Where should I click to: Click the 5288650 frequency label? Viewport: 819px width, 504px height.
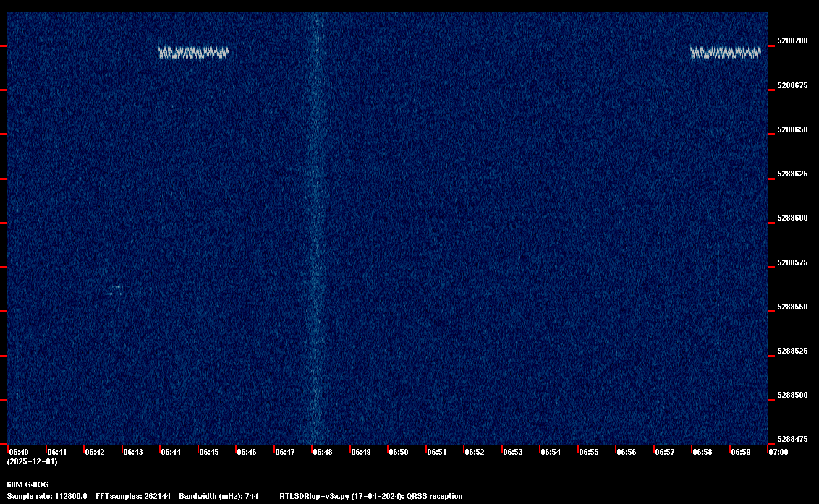(x=792, y=129)
